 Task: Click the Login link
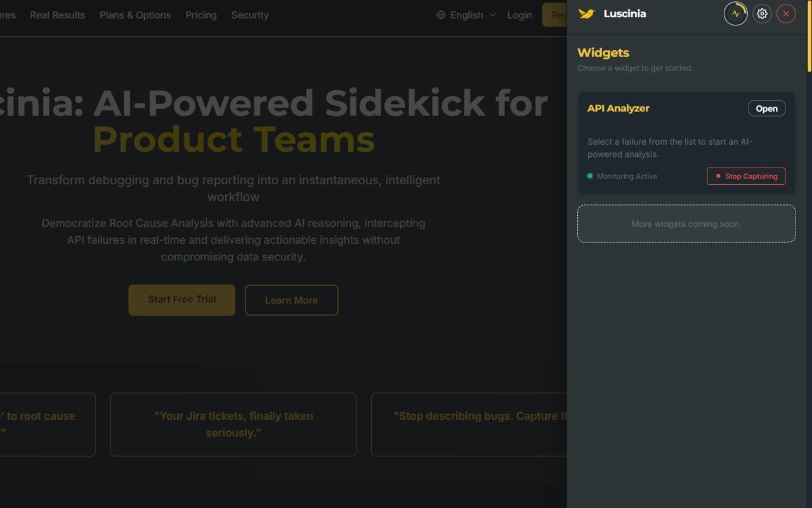coord(520,15)
